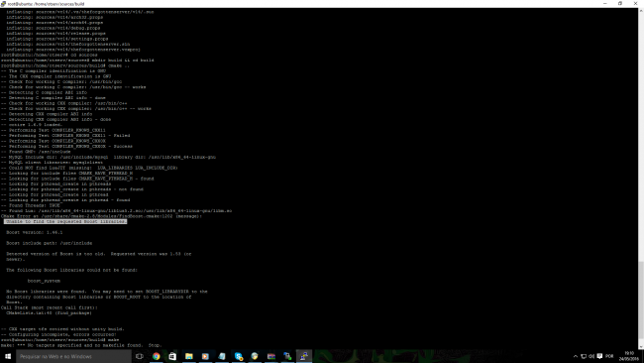The height and width of the screenshot is (363, 644).
Task: Click the 'Found GMP: /usr/include' line
Action: coord(36,152)
